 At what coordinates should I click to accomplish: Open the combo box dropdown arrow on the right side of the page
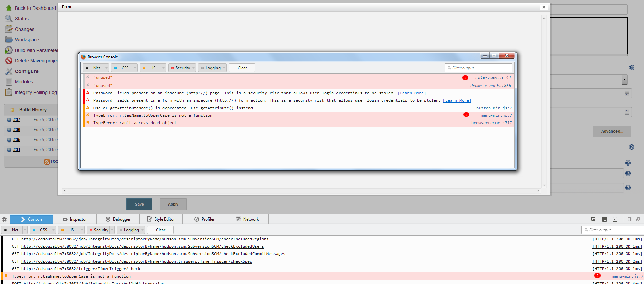coord(624,80)
